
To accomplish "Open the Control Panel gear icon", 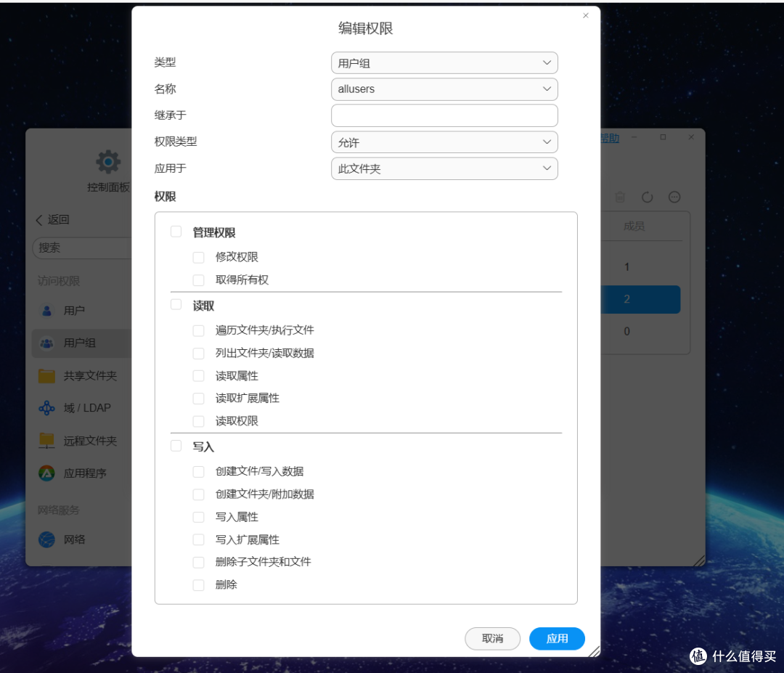I will (x=108, y=162).
